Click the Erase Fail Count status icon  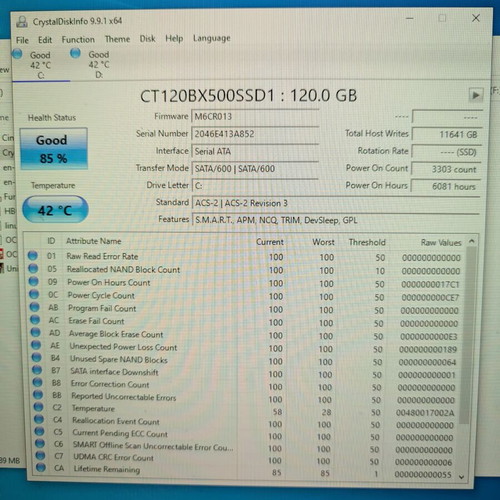click(35, 320)
